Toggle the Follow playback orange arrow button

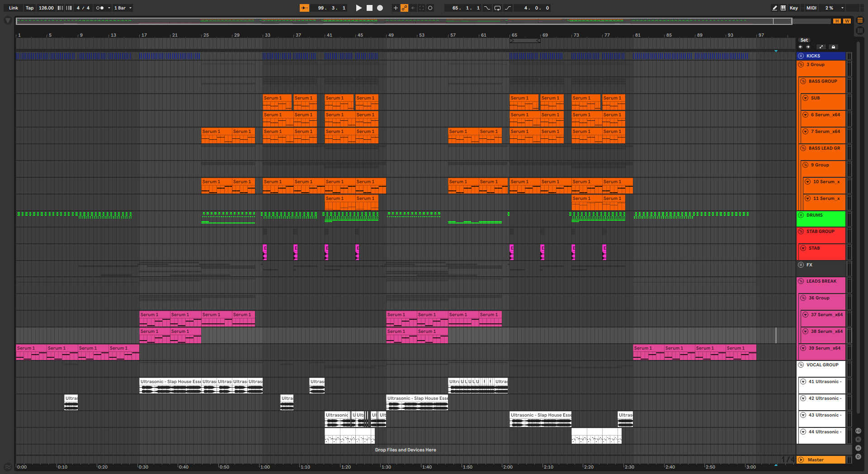(304, 8)
